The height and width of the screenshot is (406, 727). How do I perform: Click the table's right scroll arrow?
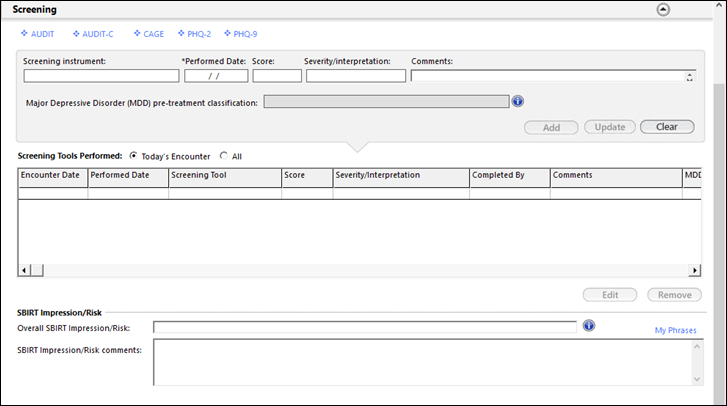point(695,270)
